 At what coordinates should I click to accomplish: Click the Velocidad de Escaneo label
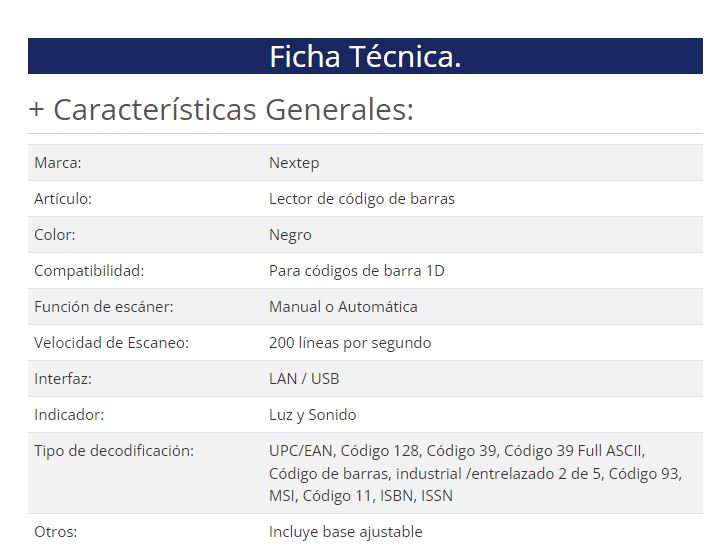(x=111, y=342)
